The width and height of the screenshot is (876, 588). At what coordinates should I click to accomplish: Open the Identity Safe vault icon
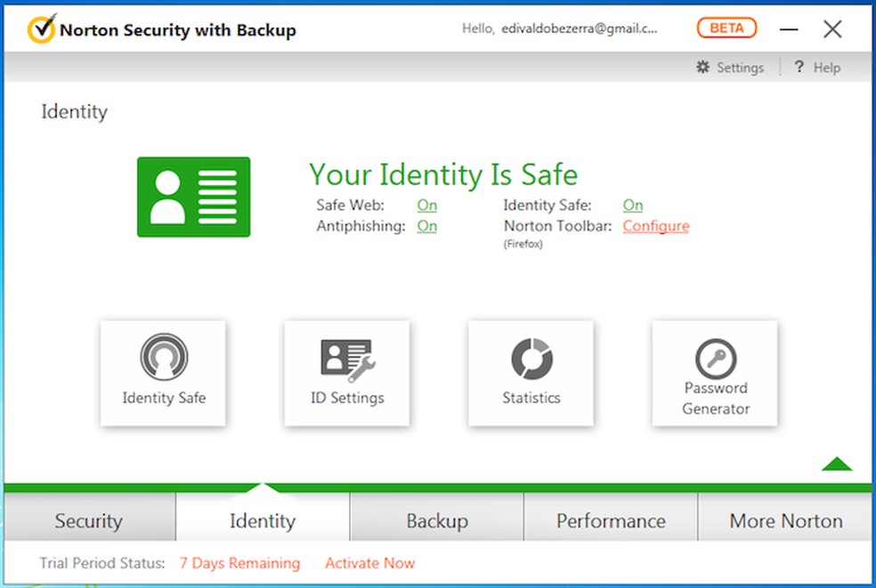pyautogui.click(x=163, y=358)
